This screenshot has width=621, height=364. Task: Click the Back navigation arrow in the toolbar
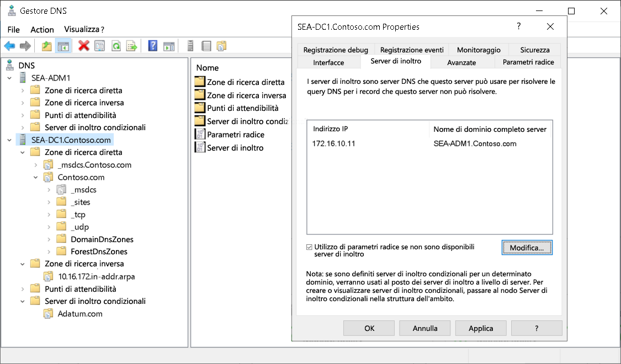click(x=9, y=46)
